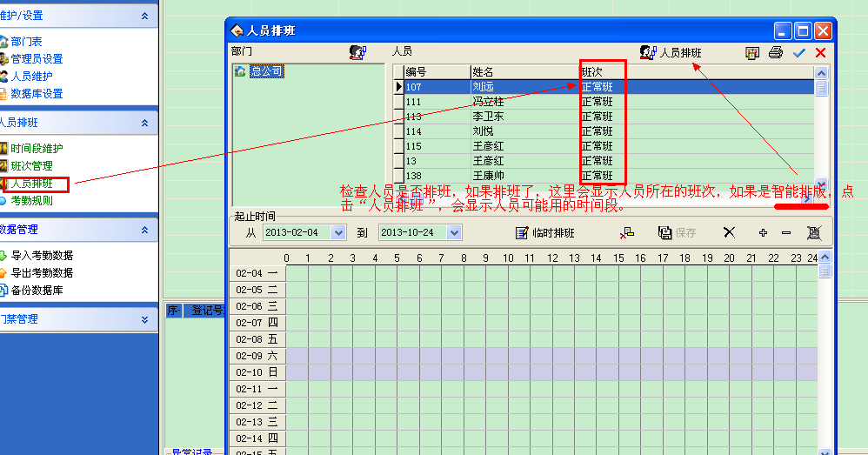Click the calendar icon in the top toolbar
This screenshot has height=455, width=868.
click(x=751, y=53)
